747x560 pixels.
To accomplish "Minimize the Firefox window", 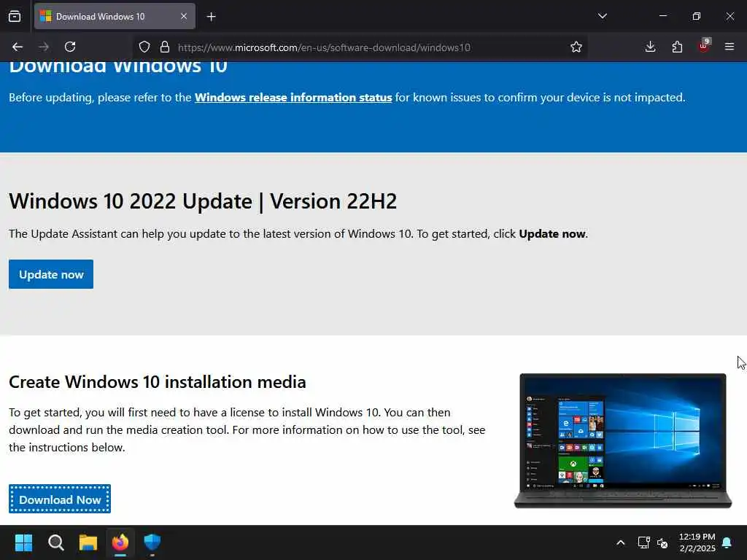I will click(663, 16).
